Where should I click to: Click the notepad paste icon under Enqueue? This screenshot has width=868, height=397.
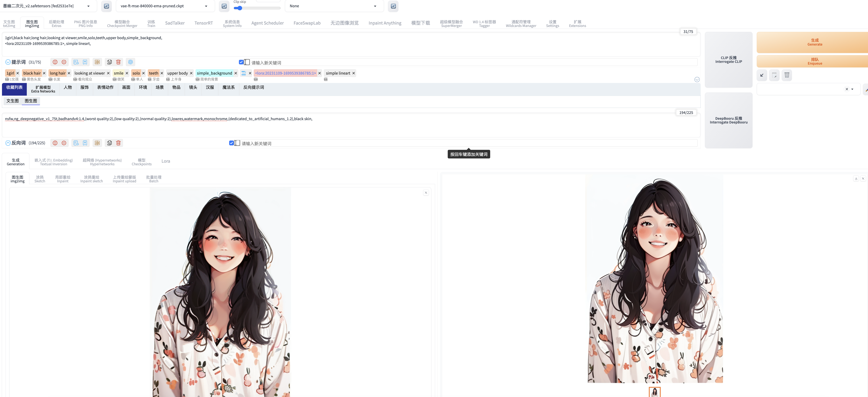pos(774,75)
